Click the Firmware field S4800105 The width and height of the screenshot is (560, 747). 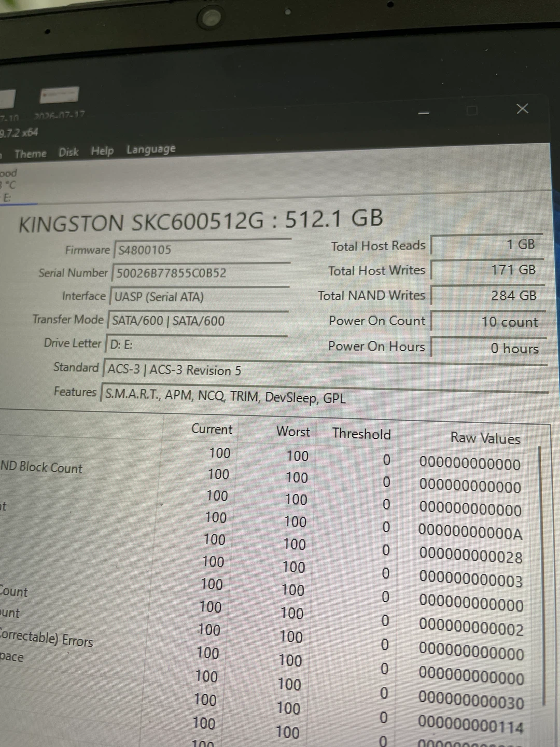[202, 249]
